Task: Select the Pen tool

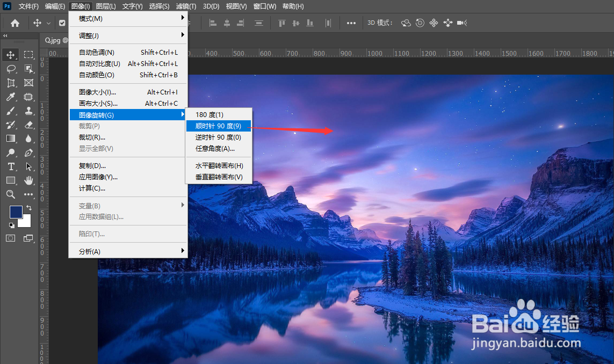Action: click(x=28, y=152)
